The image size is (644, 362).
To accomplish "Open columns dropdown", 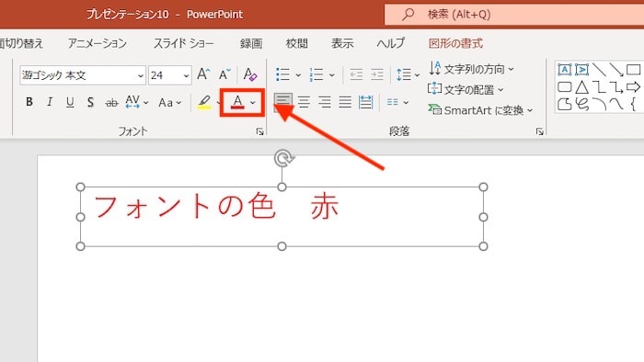I will click(x=397, y=102).
